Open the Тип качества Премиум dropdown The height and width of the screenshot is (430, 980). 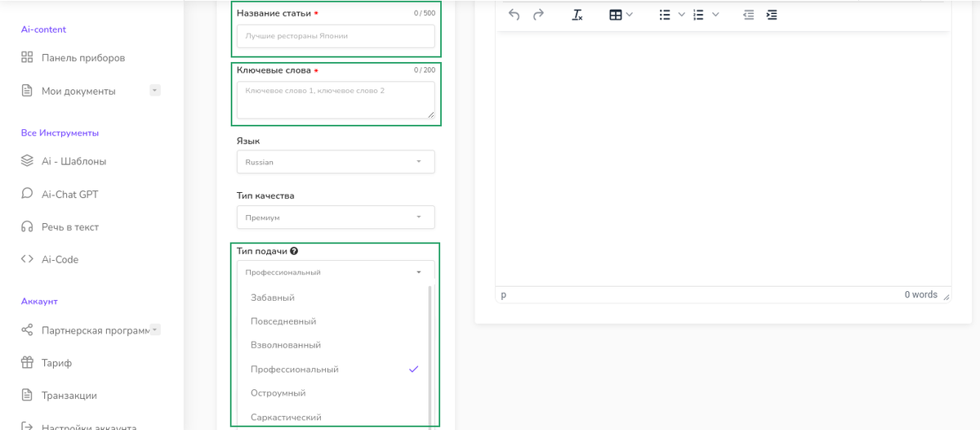[x=336, y=217]
